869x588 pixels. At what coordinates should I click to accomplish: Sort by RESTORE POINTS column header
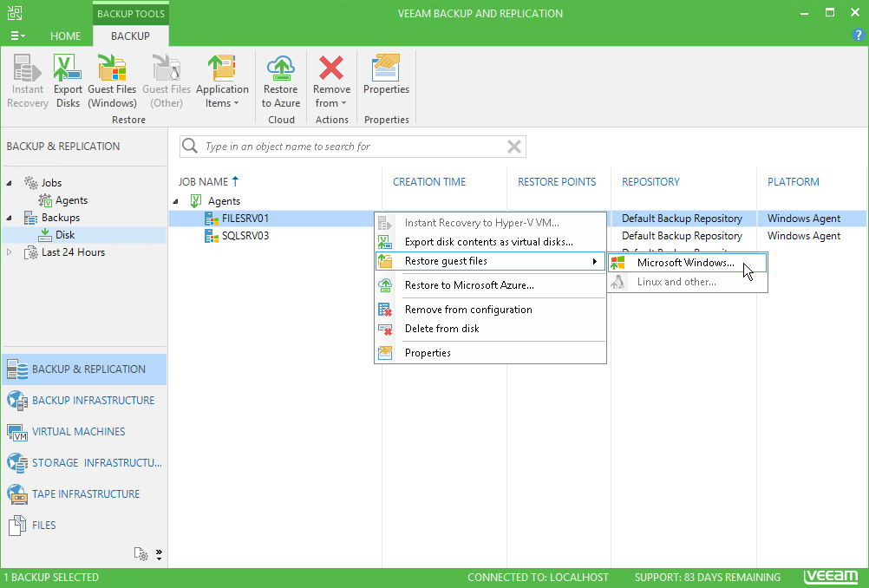557,182
